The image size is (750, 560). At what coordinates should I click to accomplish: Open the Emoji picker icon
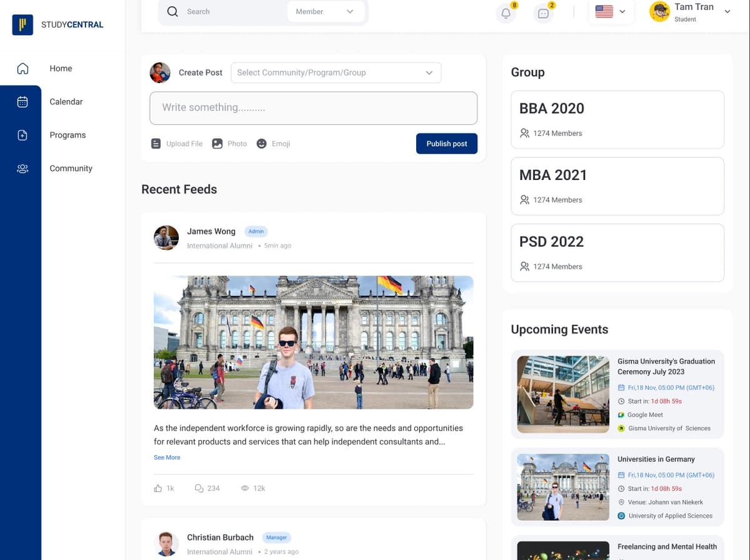(x=261, y=143)
